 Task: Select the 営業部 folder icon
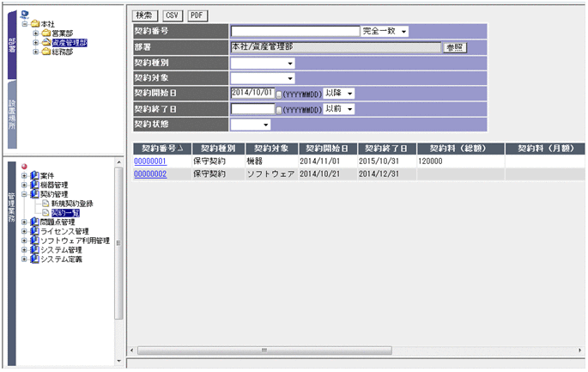click(46, 33)
